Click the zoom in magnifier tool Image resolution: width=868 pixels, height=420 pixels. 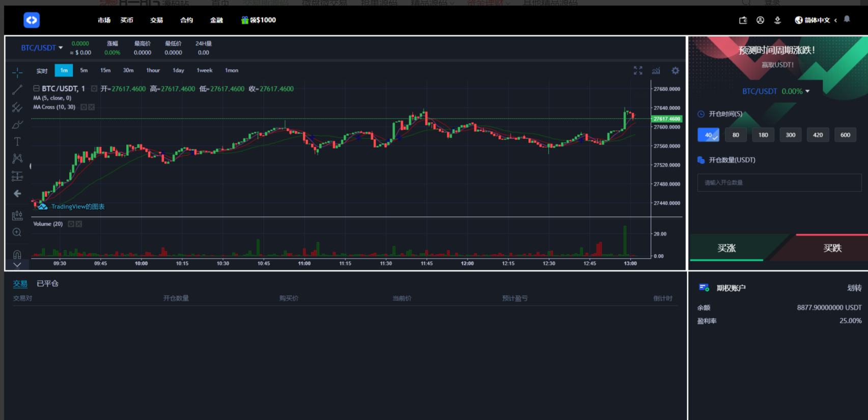coord(17,233)
